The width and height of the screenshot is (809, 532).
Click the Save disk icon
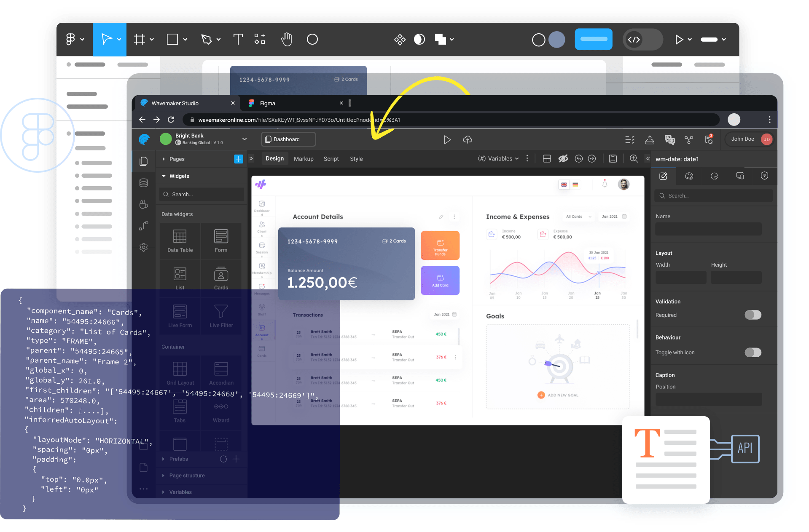pyautogui.click(x=613, y=159)
